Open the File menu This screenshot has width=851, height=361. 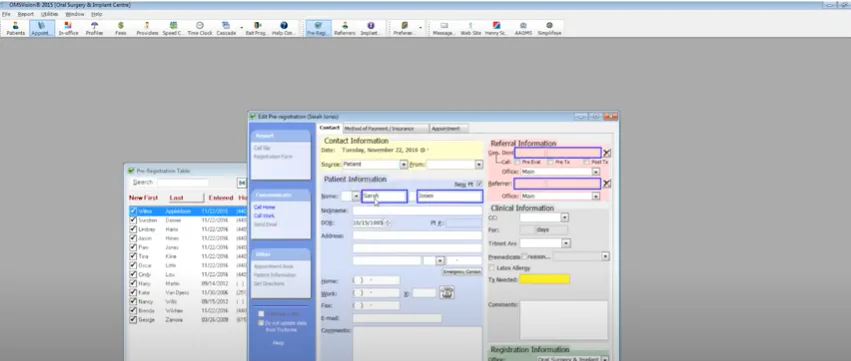[x=6, y=14]
